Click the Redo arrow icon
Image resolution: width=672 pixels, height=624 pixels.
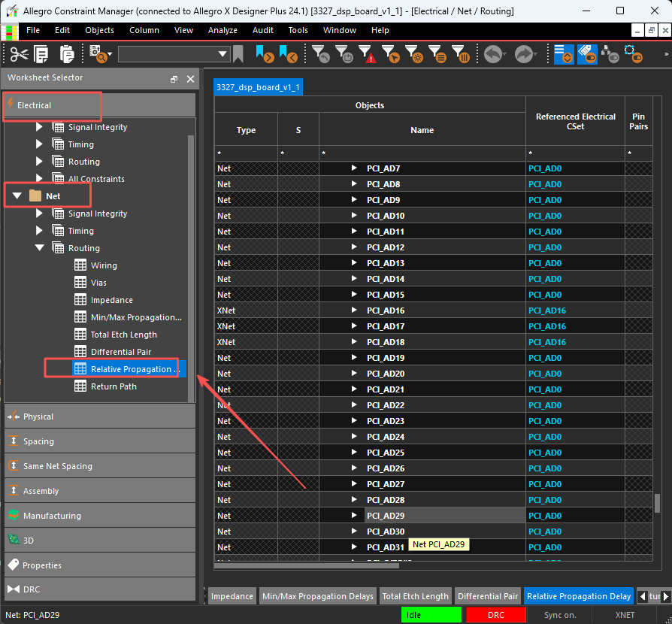(x=524, y=54)
